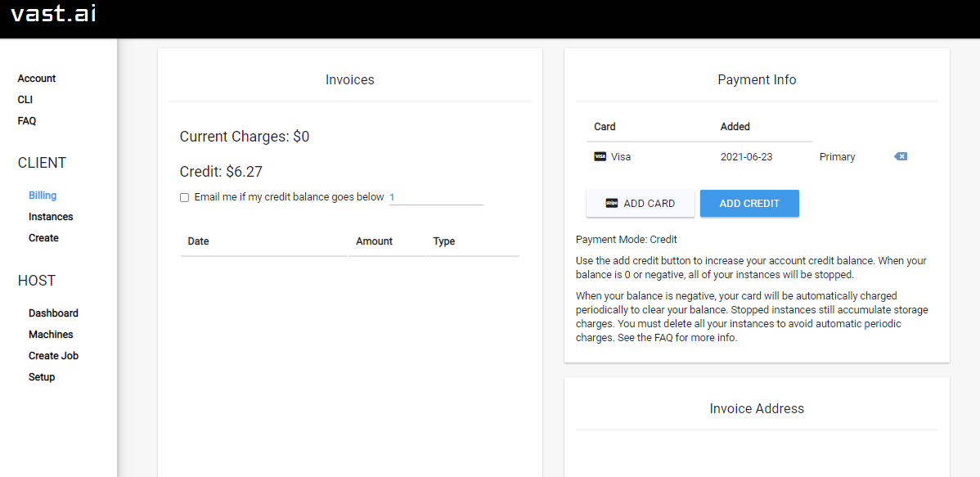Viewport: 980px width, 477px height.
Task: Click the vast.ai logo
Action: [54, 13]
